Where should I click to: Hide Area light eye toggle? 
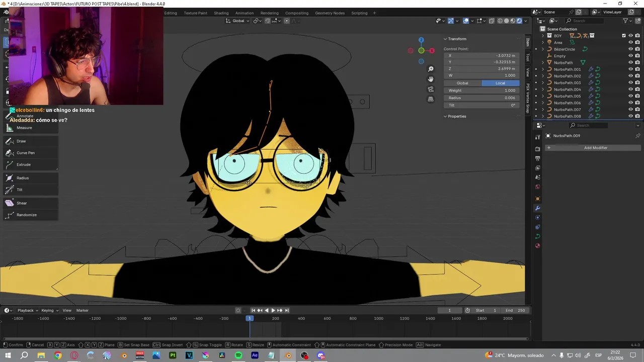point(630,42)
